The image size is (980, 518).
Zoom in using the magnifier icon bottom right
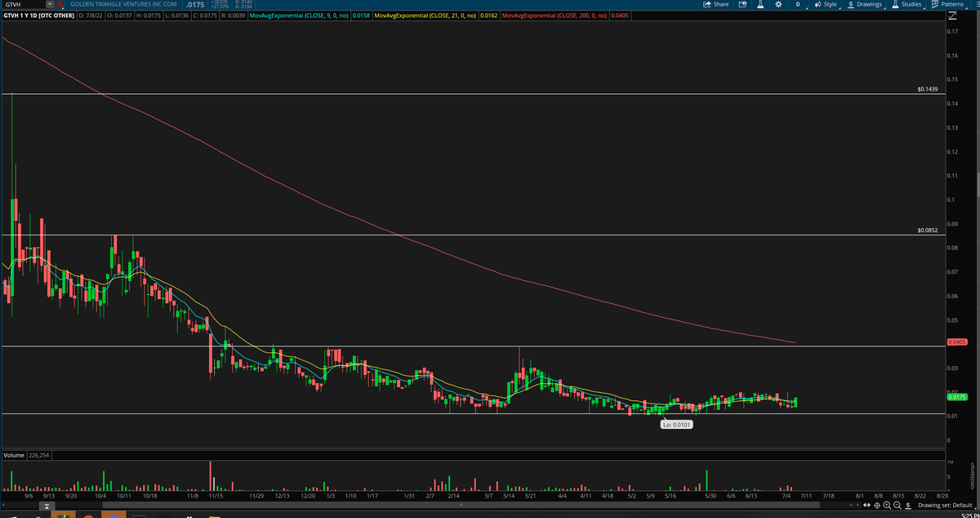click(x=887, y=505)
